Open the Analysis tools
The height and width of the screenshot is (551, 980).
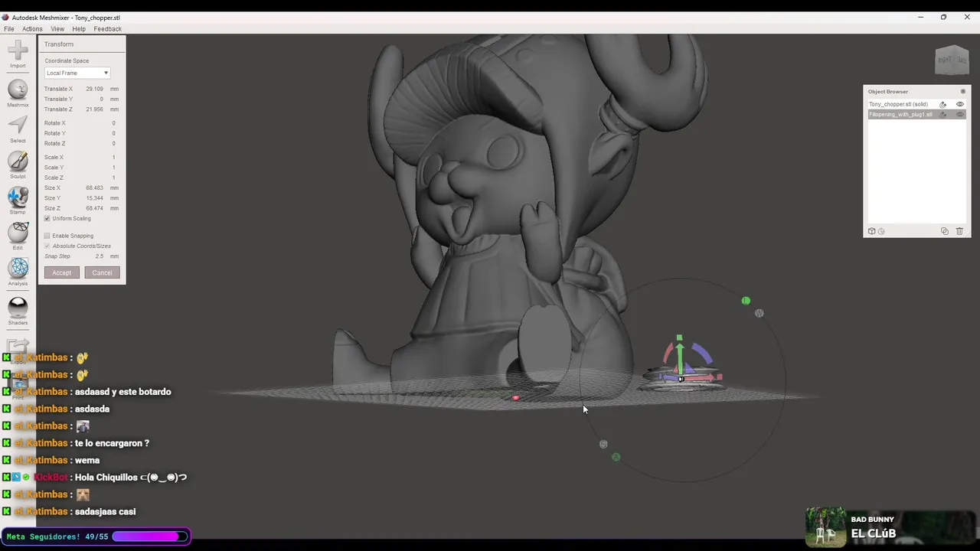click(18, 272)
